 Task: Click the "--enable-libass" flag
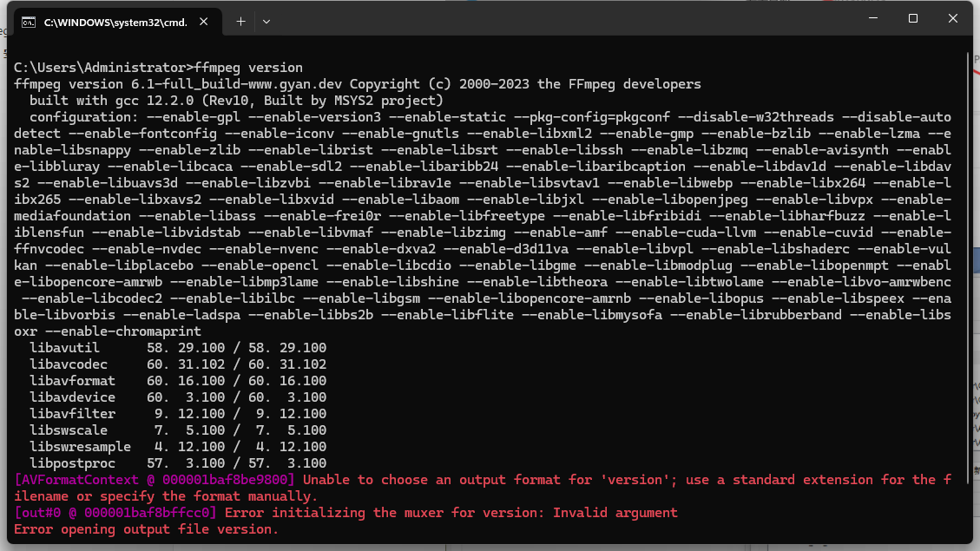(x=198, y=216)
